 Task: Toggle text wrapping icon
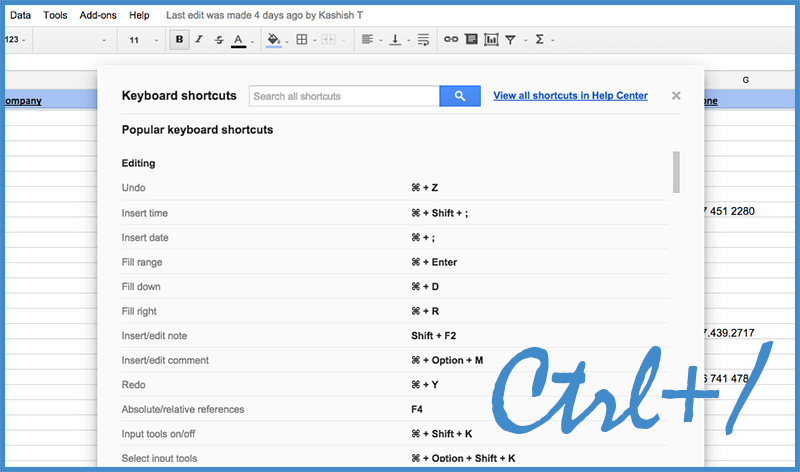point(423,40)
